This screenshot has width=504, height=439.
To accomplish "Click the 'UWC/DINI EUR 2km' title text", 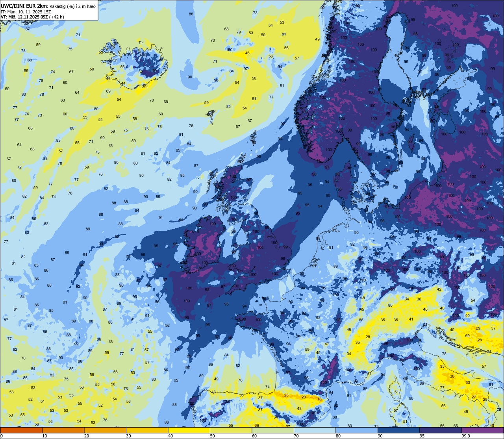I will click(x=23, y=6).
